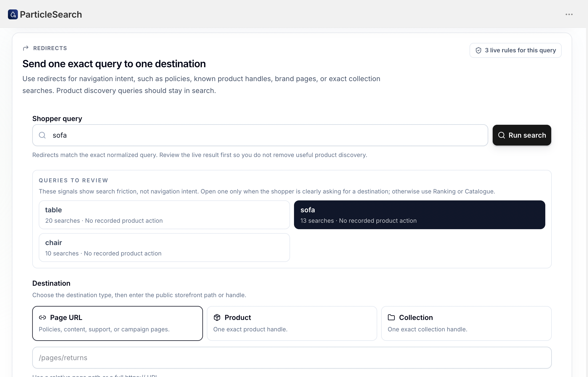Open the three-dot more options menu
This screenshot has width=588, height=377.
[569, 14]
